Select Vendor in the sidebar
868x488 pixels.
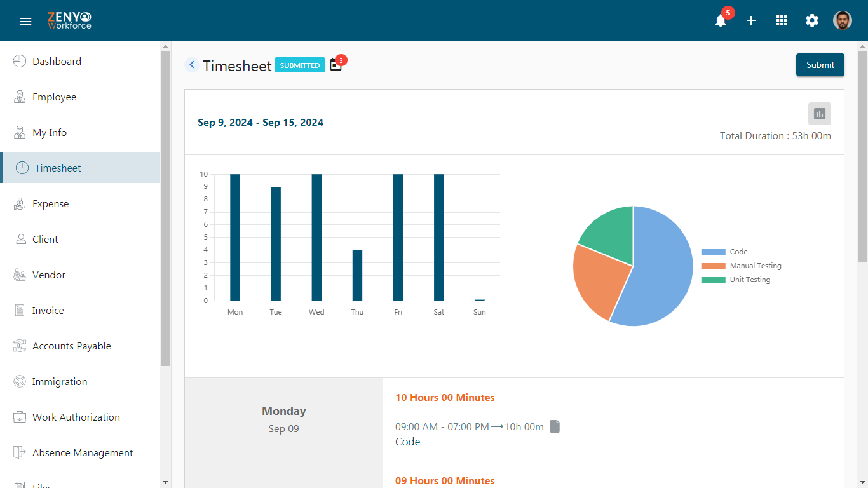pyautogui.click(x=80, y=274)
